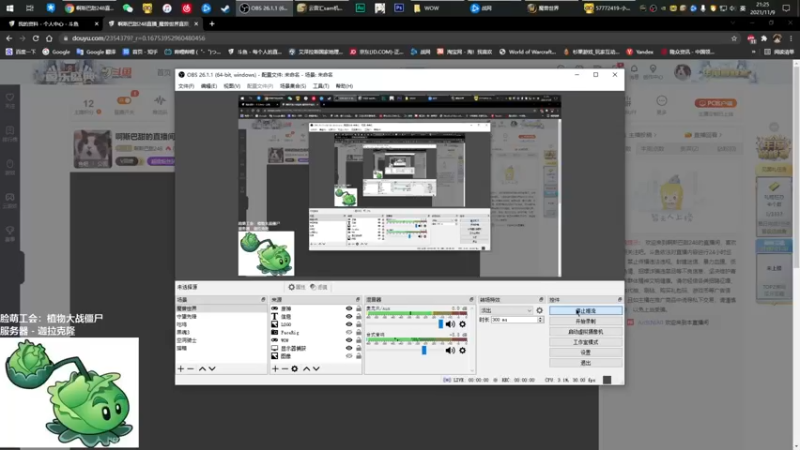Add a new scene with plus icon
Screen dimensions: 800x450
click(x=181, y=368)
